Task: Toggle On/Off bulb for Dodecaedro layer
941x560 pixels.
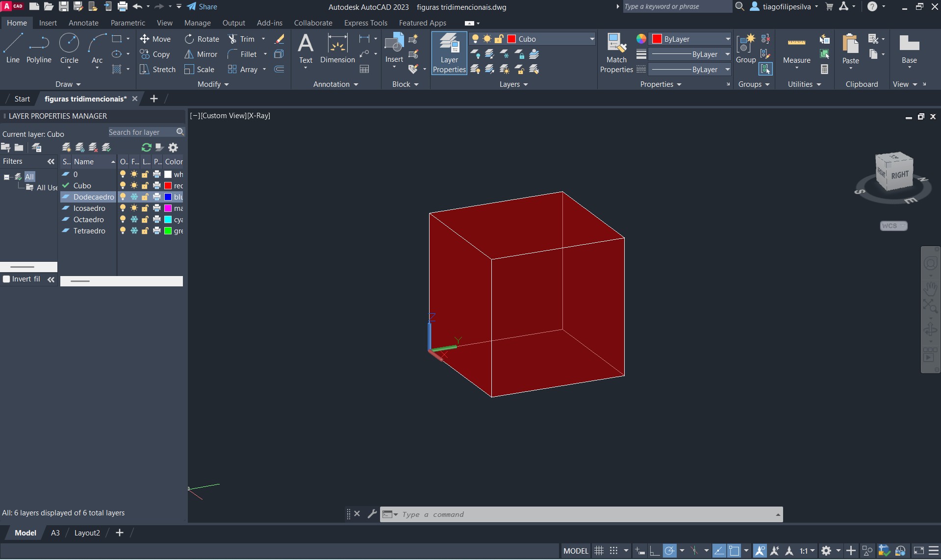Action: (123, 197)
